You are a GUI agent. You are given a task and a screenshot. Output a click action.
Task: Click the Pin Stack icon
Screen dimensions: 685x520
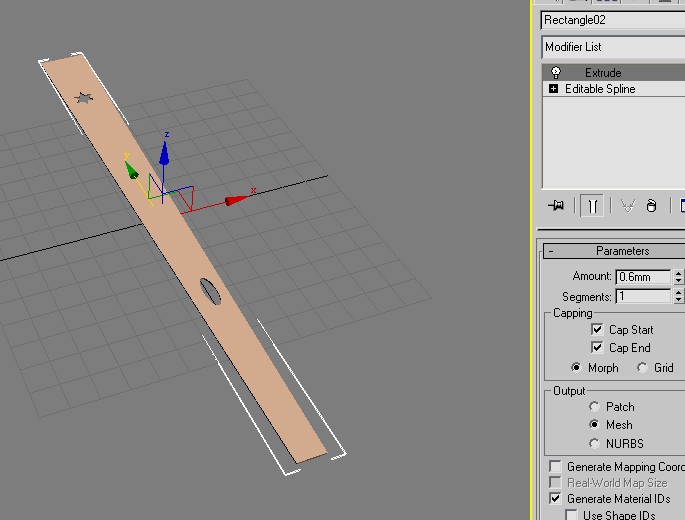click(557, 205)
